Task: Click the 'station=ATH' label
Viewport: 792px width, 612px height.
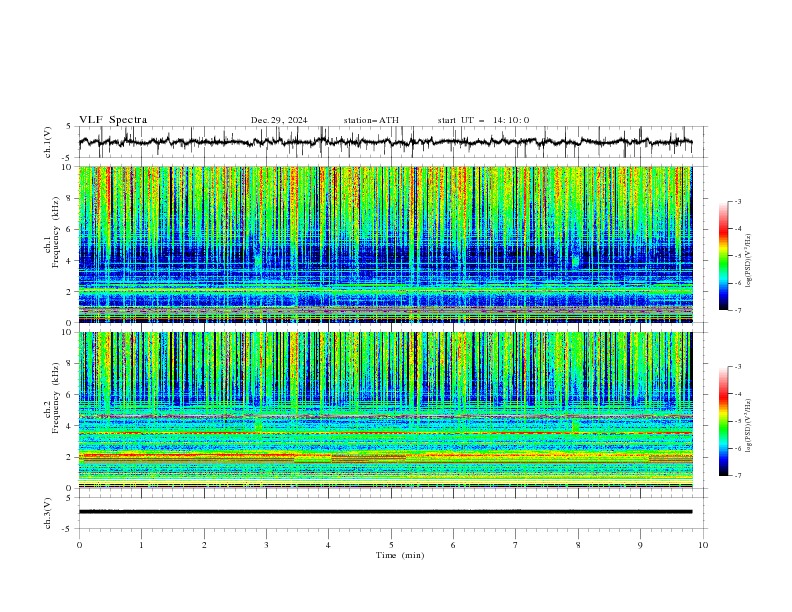Action: pyautogui.click(x=371, y=120)
